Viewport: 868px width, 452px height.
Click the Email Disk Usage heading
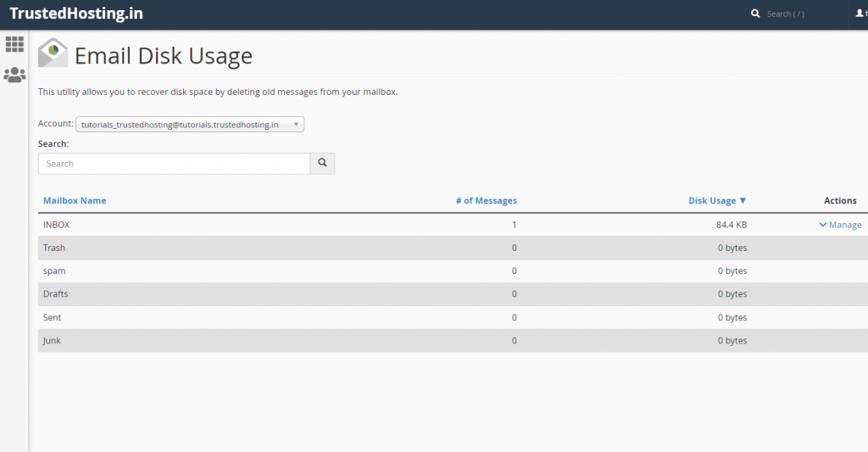[164, 56]
